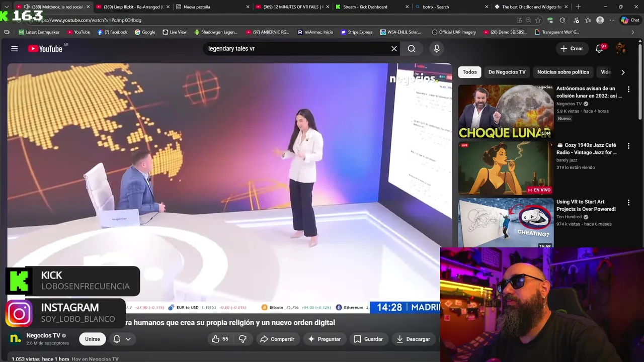644x362 pixels.
Task: Save the video with Guardar
Action: [368, 339]
